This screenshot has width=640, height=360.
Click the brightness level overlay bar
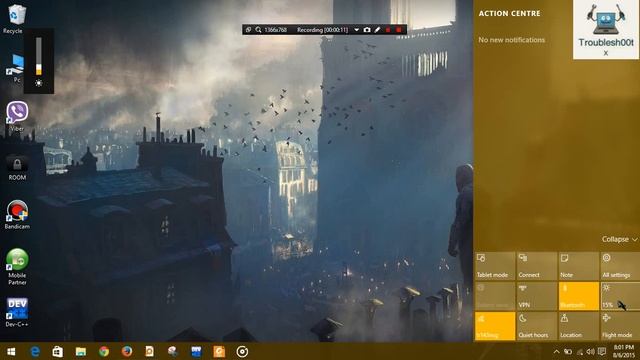point(38,56)
